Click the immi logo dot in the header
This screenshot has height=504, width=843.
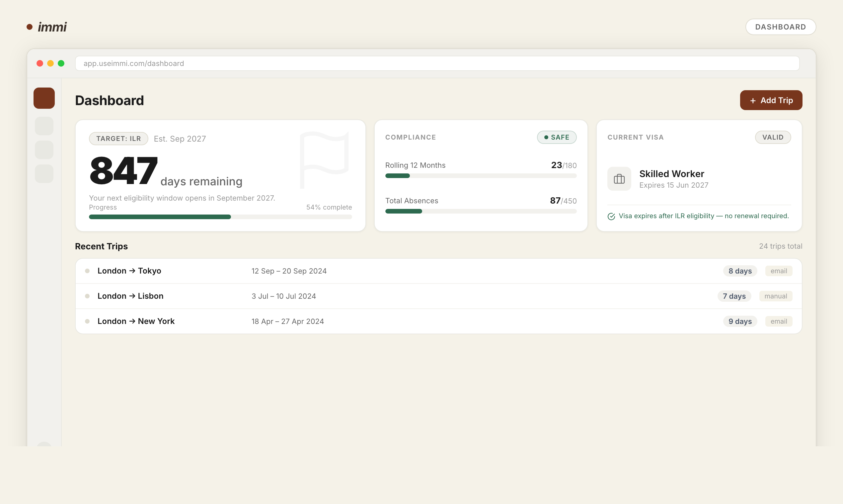coord(30,27)
